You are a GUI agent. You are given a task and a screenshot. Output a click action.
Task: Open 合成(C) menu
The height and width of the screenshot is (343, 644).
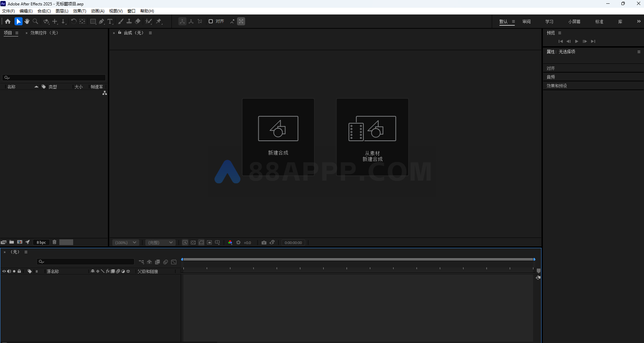44,11
